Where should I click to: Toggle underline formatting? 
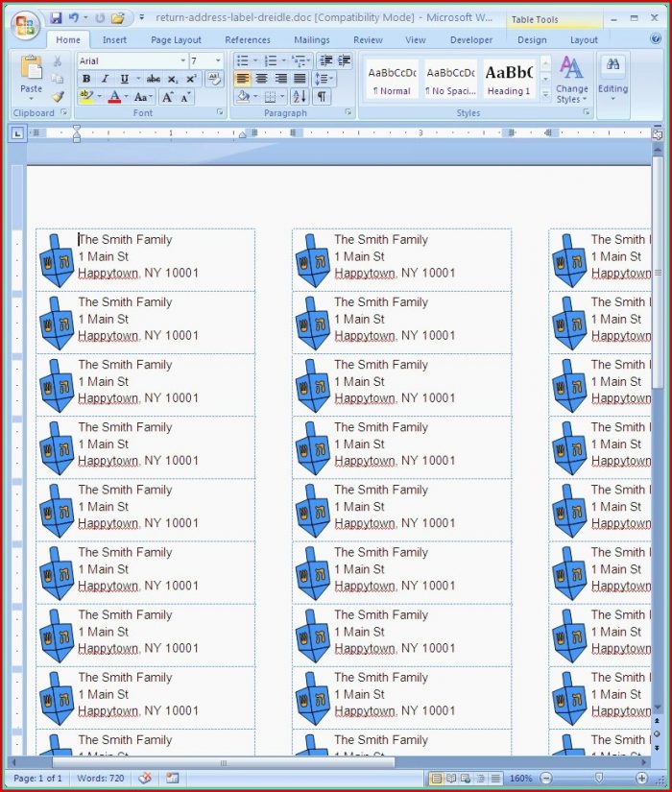click(x=124, y=79)
